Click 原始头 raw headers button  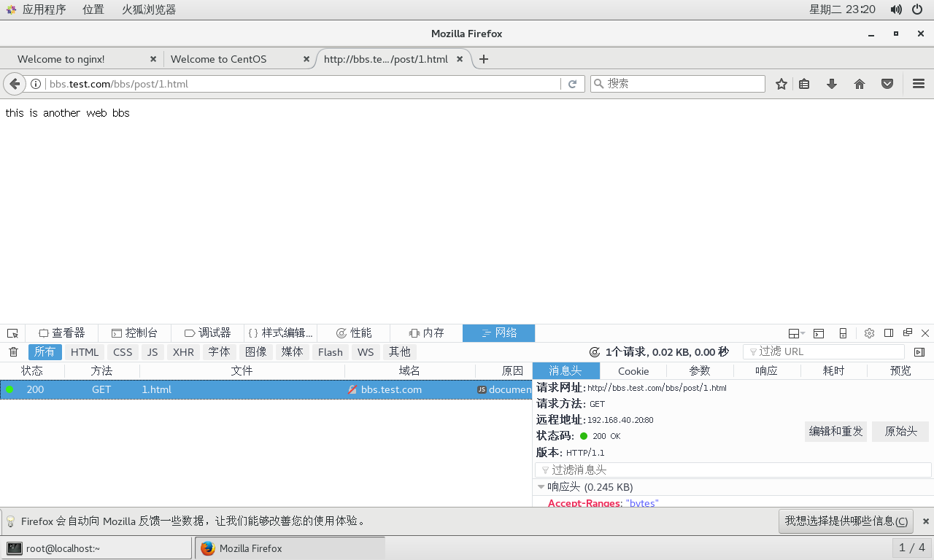pyautogui.click(x=900, y=431)
